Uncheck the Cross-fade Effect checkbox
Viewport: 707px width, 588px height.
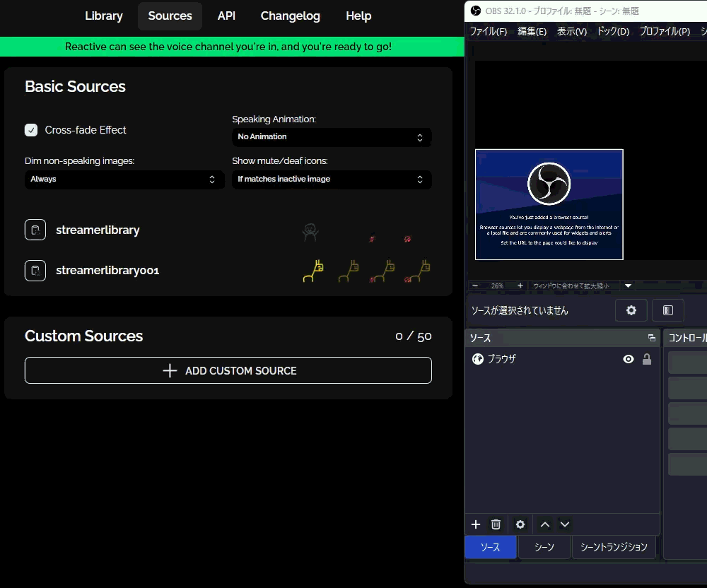pyautogui.click(x=31, y=130)
